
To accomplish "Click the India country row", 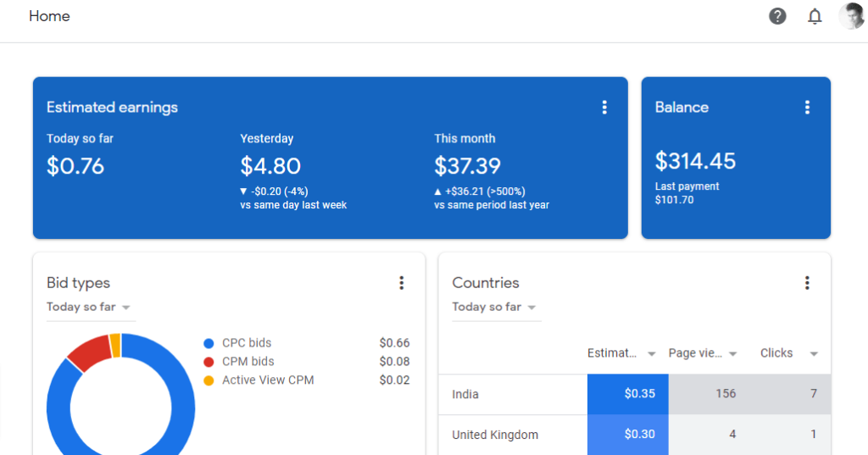I will pyautogui.click(x=634, y=394).
